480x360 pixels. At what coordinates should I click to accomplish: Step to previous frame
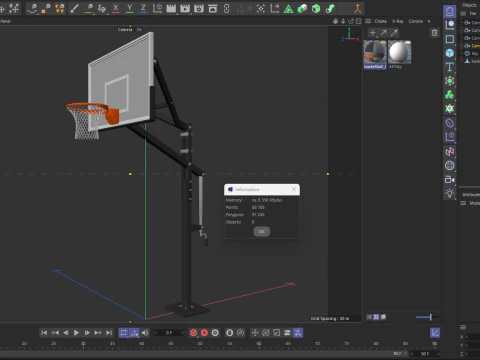[66, 333]
